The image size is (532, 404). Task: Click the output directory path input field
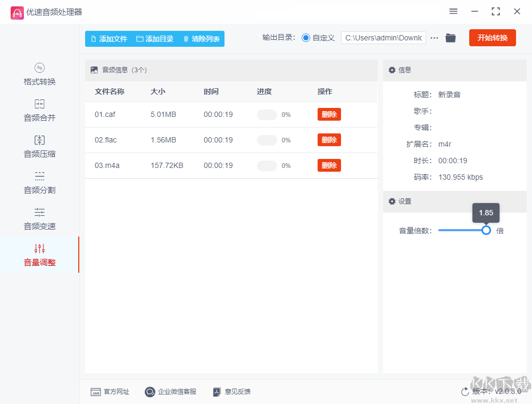tap(383, 38)
